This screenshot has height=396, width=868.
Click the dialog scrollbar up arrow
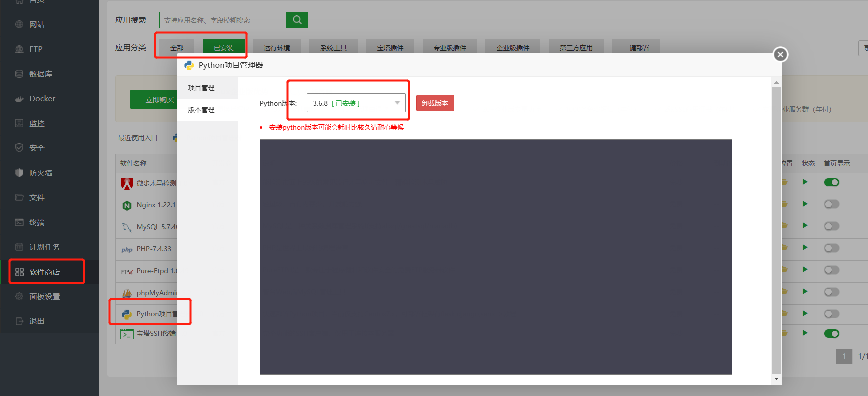(776, 82)
